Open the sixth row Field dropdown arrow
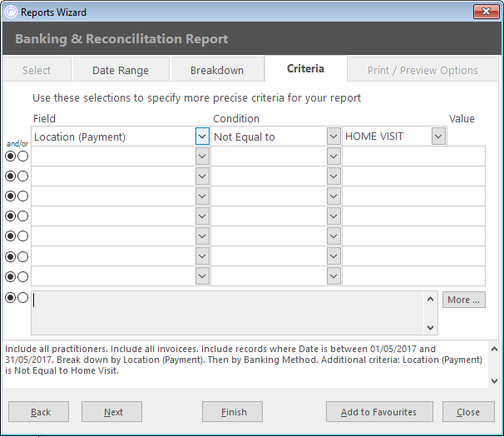 pyautogui.click(x=202, y=236)
